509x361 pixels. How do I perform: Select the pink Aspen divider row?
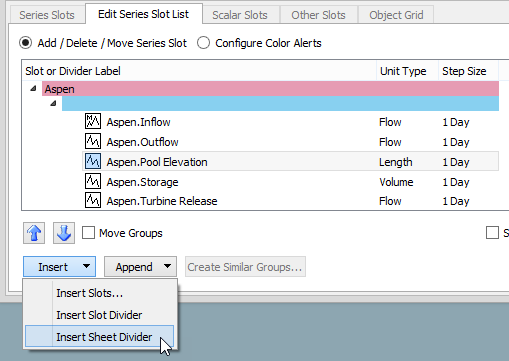270,89
